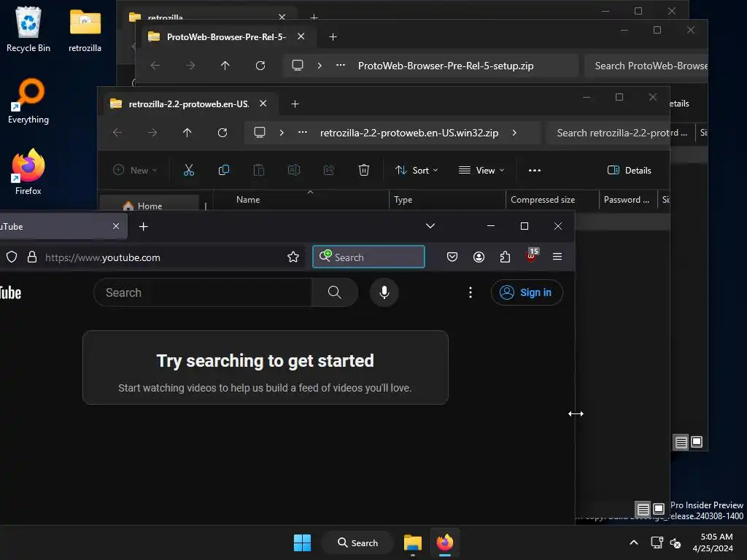Open the Sort dropdown in retrozilla Explorer
Viewport: 747px width, 560px height.
(417, 170)
